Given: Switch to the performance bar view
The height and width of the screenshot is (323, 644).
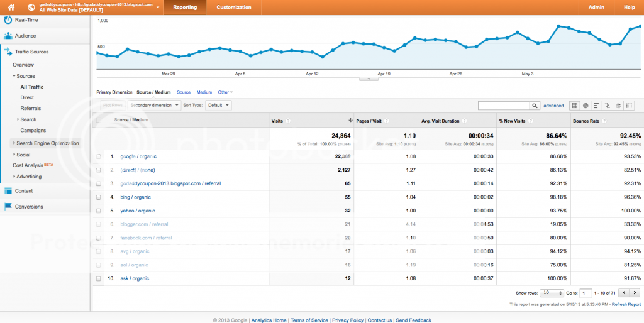Looking at the screenshot, I should click(x=596, y=106).
